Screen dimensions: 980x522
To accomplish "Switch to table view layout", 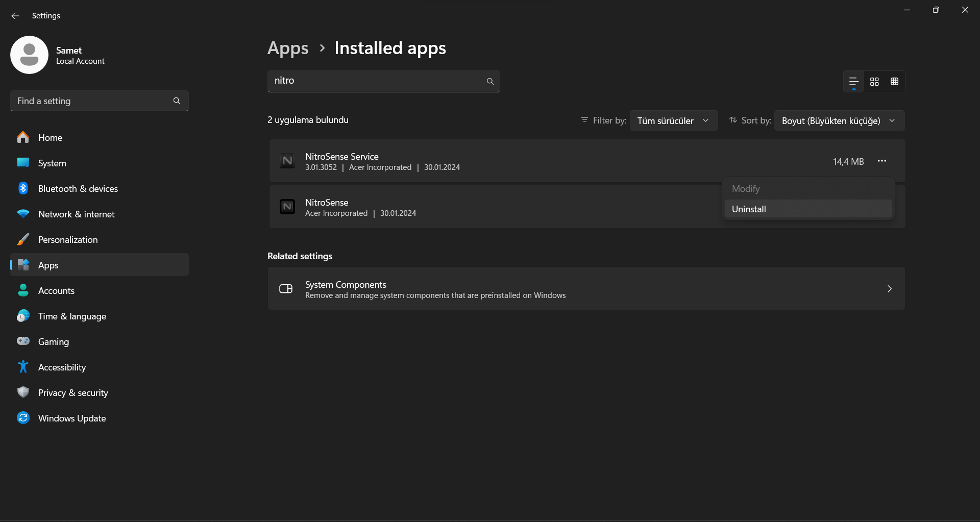I will [894, 82].
